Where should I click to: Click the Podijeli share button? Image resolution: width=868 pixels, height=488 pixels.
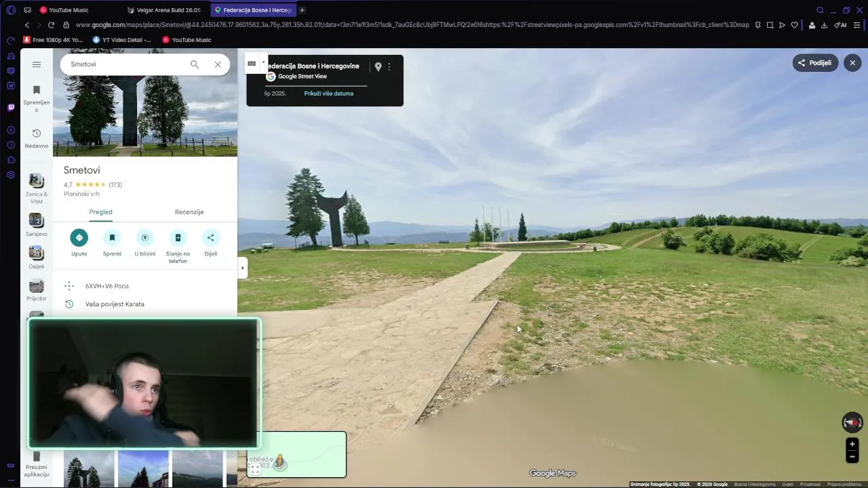click(815, 63)
